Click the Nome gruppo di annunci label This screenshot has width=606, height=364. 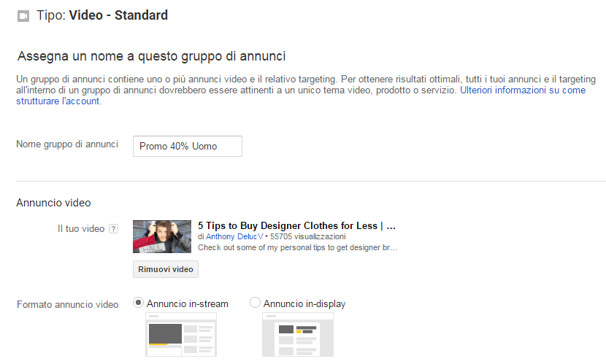[67, 144]
